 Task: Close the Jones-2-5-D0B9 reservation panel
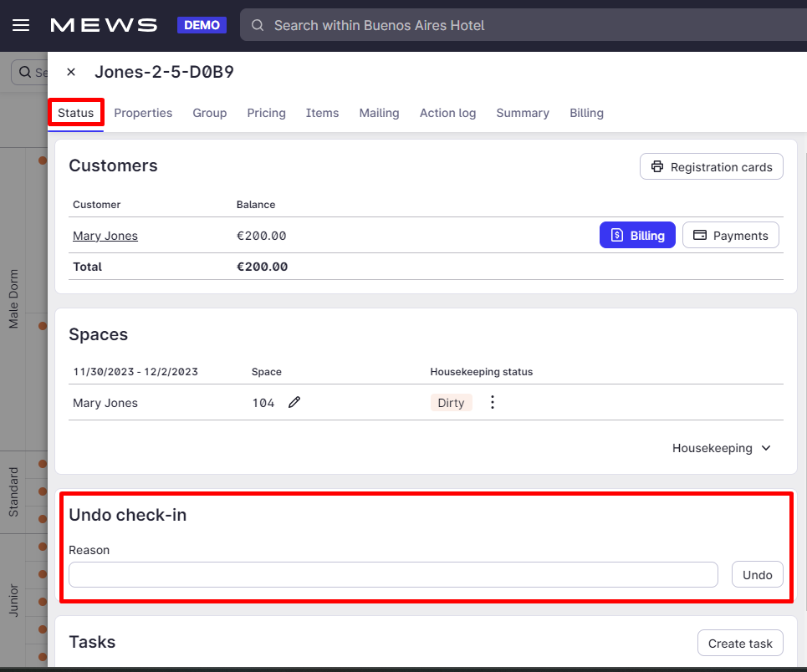click(71, 72)
